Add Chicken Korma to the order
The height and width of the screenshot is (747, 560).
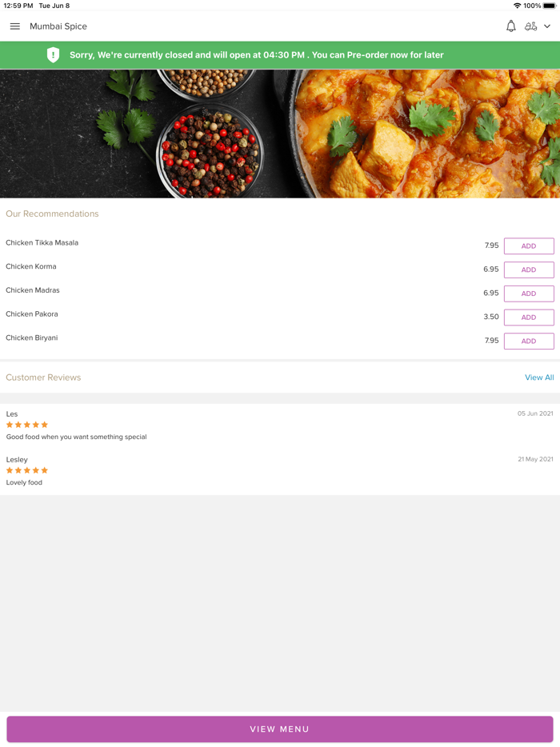pyautogui.click(x=529, y=270)
